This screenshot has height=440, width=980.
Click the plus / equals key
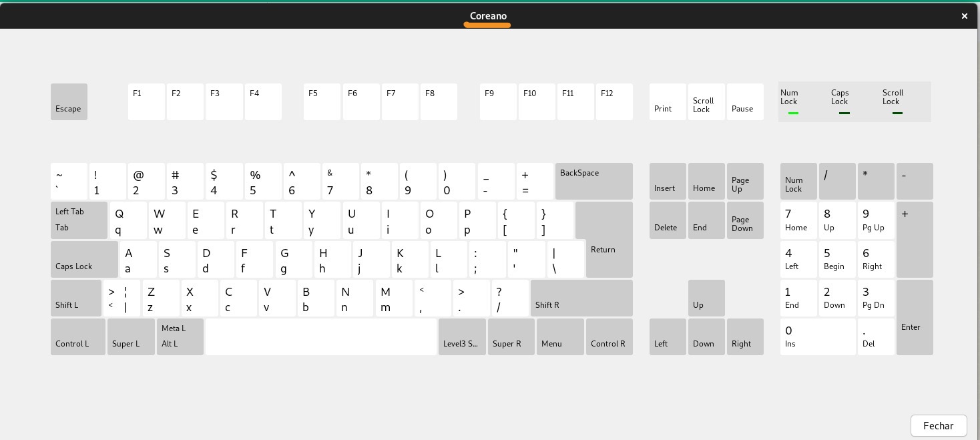point(535,181)
